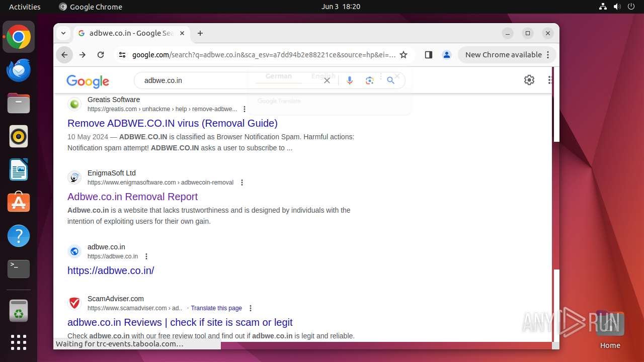Screen dimensions: 644x362
Task: Open the system status menu
Action: [x=617, y=7]
